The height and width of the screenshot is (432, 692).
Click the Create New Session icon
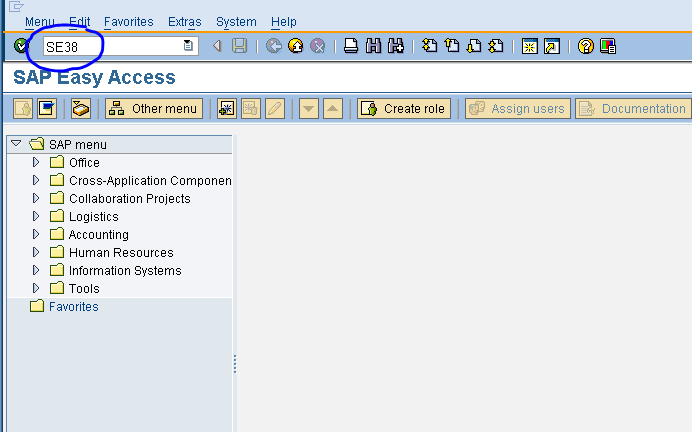pyautogui.click(x=530, y=46)
